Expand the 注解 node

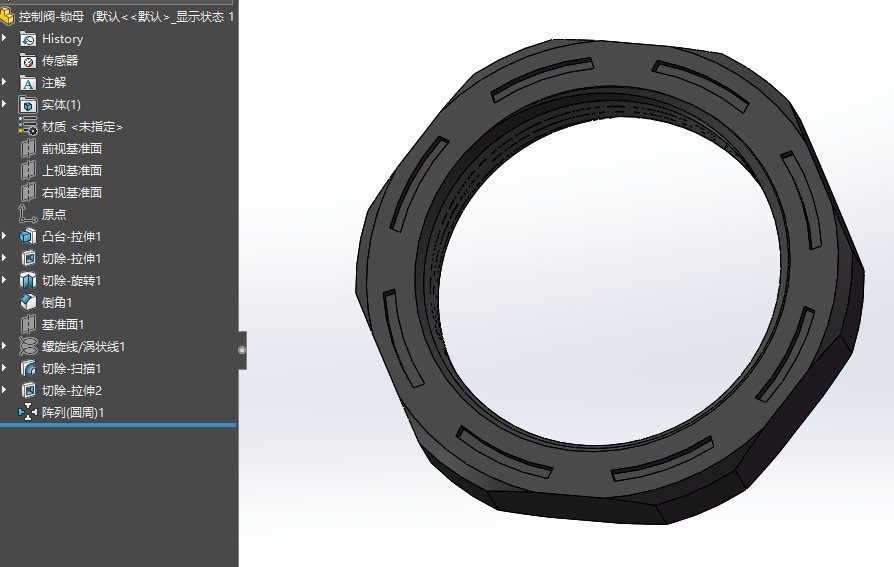pyautogui.click(x=5, y=82)
